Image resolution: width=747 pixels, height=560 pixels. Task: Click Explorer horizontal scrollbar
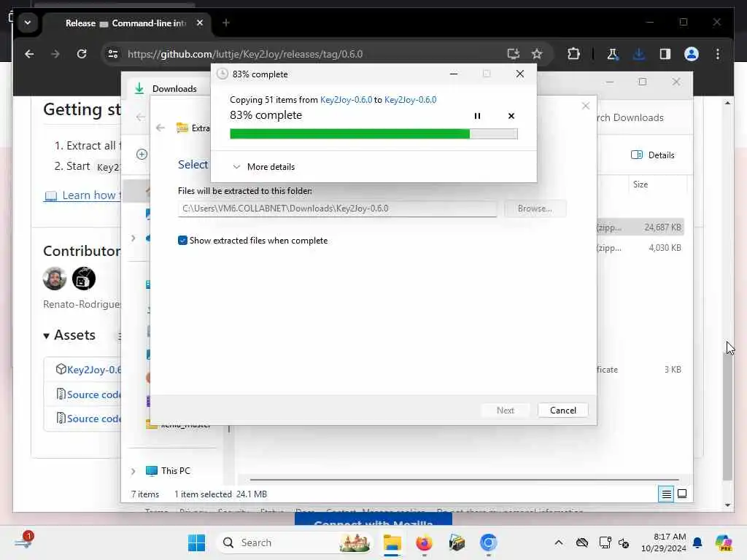coord(465,480)
